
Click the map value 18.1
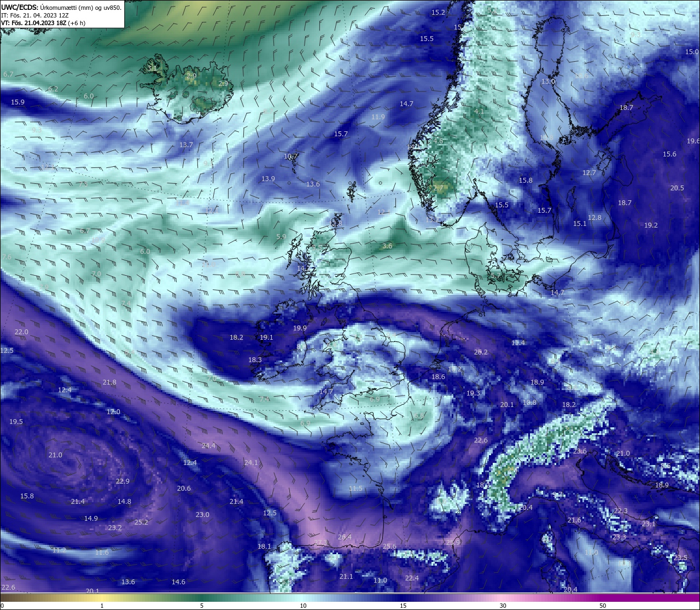264,546
